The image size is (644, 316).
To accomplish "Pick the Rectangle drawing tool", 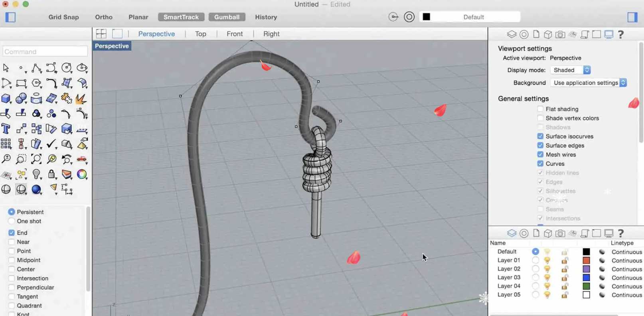I will [21, 83].
